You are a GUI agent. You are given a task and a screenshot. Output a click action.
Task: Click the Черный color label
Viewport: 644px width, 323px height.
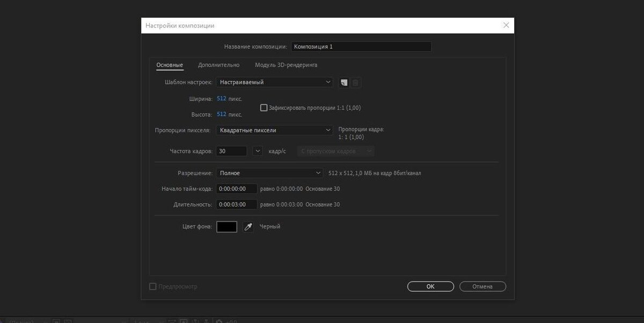[x=270, y=227]
